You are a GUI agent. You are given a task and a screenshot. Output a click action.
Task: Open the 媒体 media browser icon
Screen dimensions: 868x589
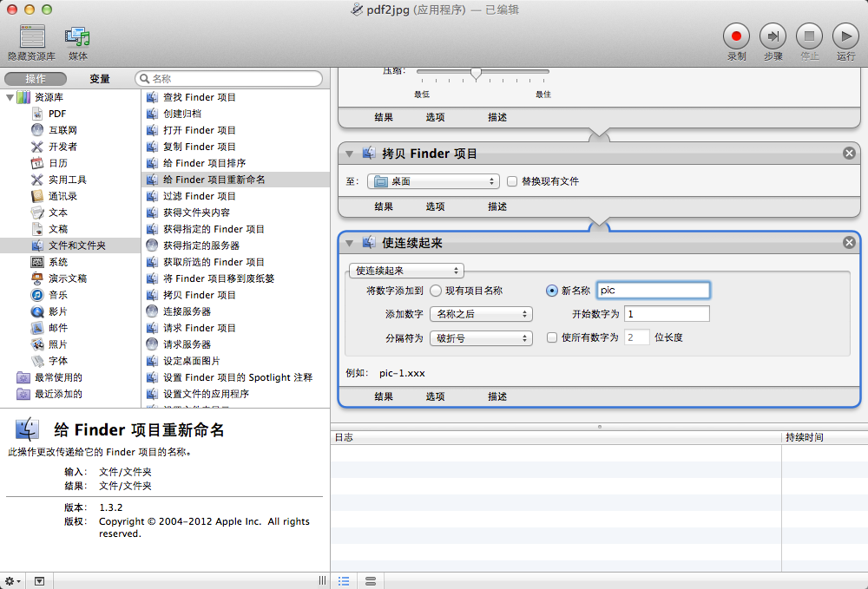[78, 37]
